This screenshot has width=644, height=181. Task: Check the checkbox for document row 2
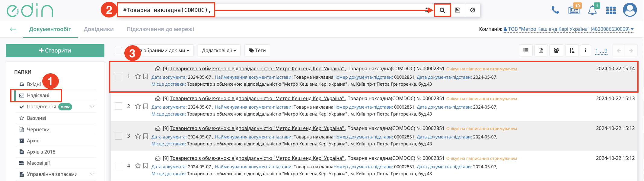point(119,106)
